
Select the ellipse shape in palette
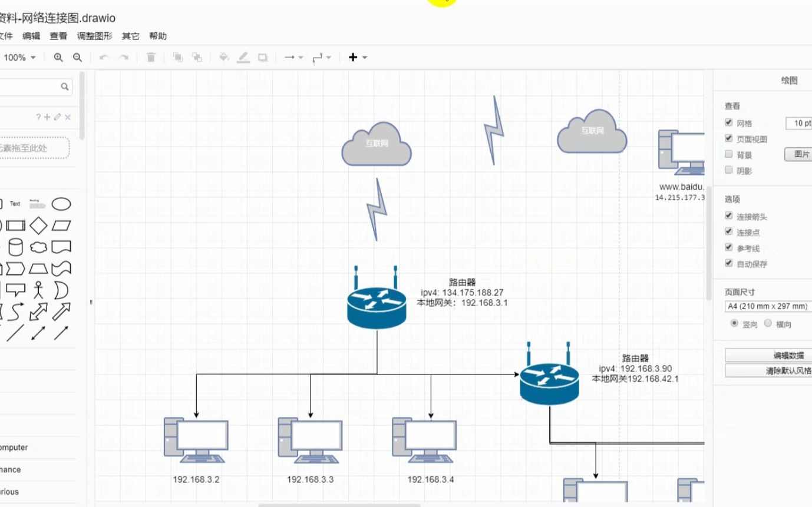coord(61,204)
